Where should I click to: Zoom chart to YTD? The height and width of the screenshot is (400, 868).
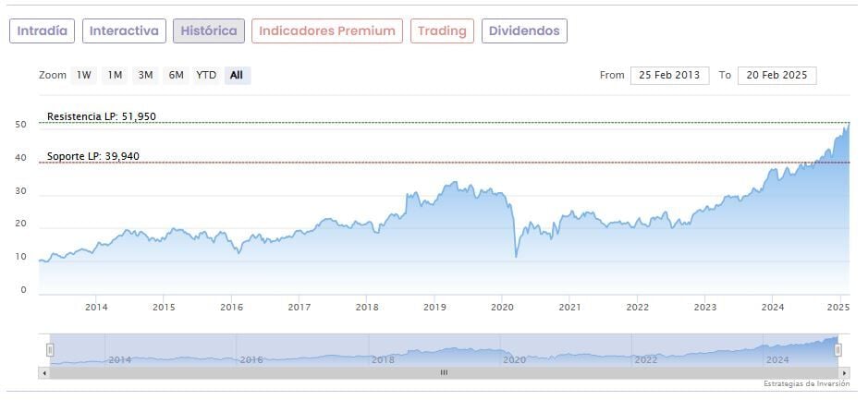point(206,75)
